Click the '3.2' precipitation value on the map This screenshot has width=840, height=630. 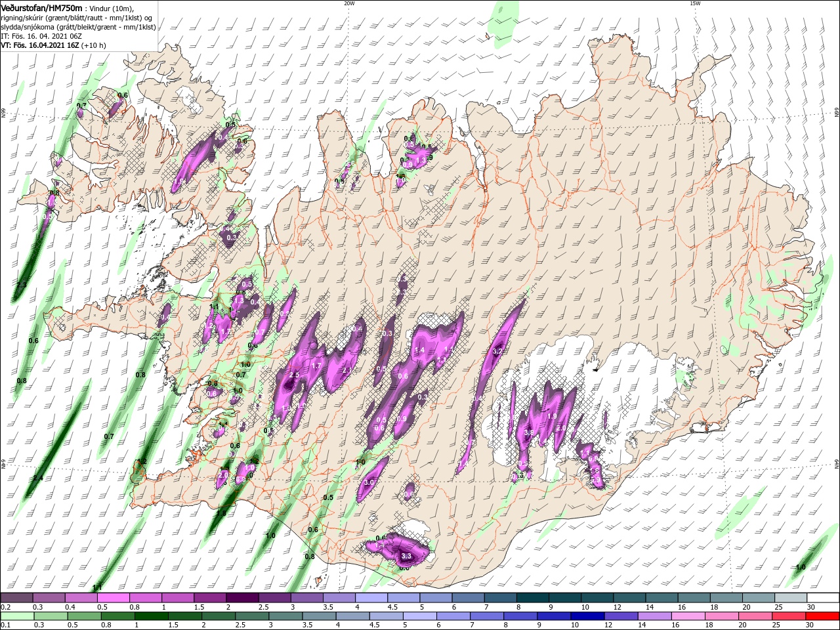[x=497, y=351]
